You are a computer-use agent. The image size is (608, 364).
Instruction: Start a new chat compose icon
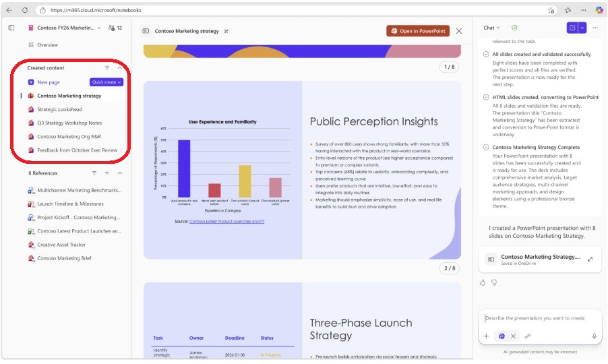pos(572,28)
